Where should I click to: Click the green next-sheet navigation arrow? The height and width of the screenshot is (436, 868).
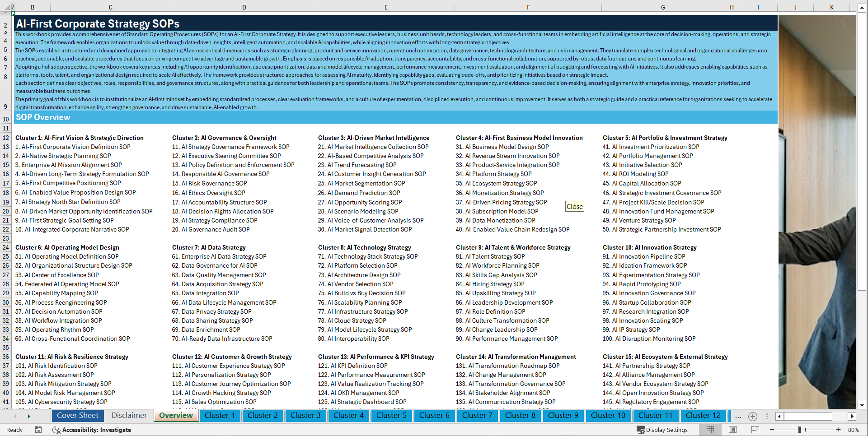coord(29,417)
